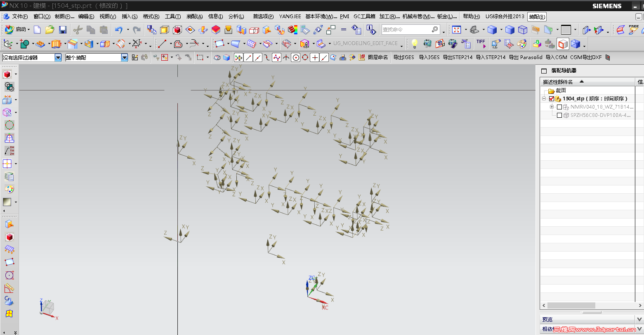The height and width of the screenshot is (335, 644).
Task: Click the sketch rectangle icon in left sidebar
Action: [x=9, y=262]
